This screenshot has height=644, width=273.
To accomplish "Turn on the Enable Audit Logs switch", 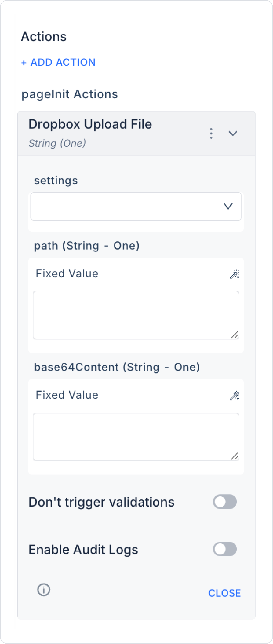I will (x=225, y=549).
